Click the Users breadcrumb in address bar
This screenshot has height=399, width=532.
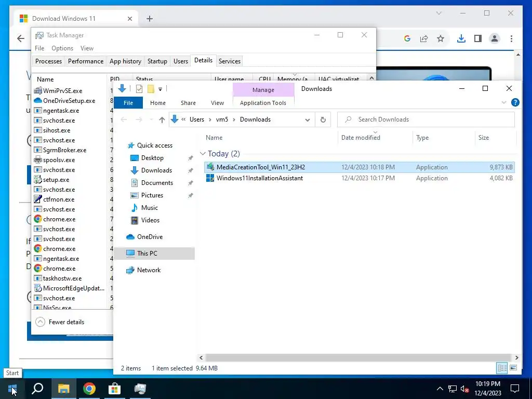197,119
